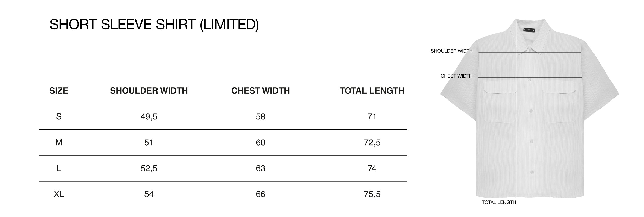Click the CHEST WIDTH table column header

click(261, 91)
